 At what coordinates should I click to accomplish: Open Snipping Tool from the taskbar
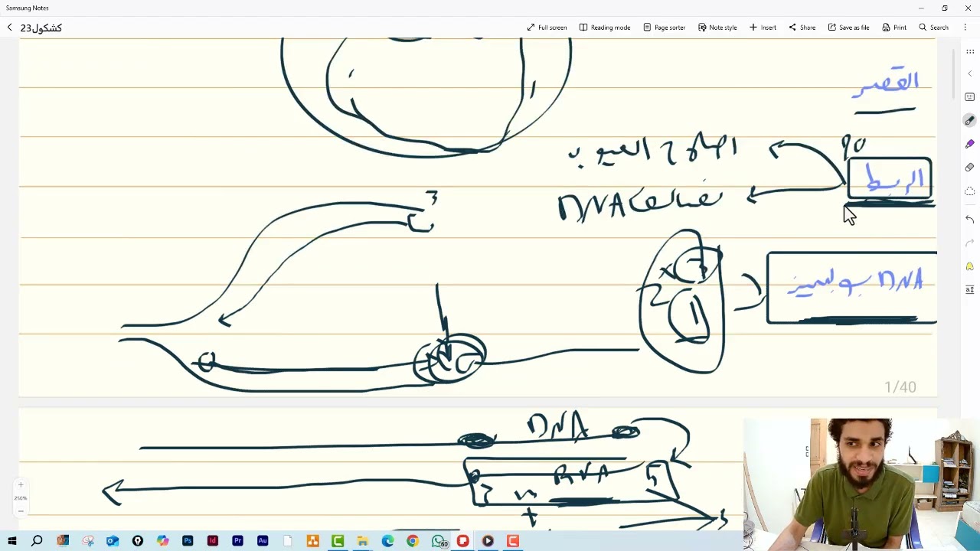(88, 541)
